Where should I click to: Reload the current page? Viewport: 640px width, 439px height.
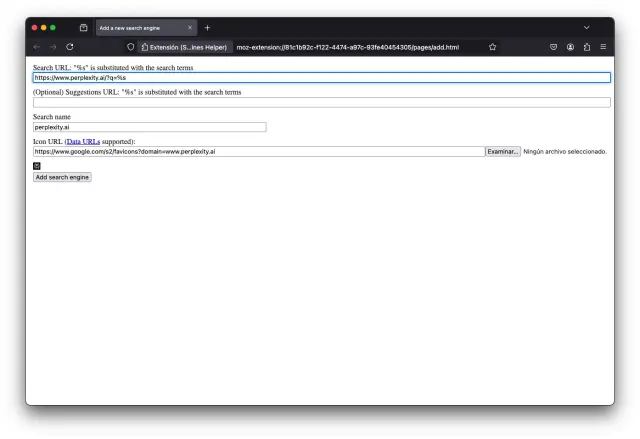[x=70, y=47]
